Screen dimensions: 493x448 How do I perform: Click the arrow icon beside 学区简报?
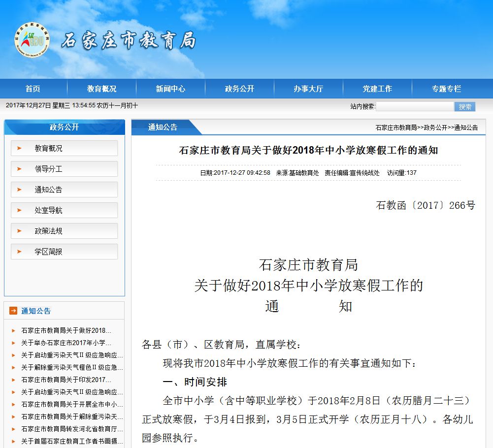tap(18, 251)
